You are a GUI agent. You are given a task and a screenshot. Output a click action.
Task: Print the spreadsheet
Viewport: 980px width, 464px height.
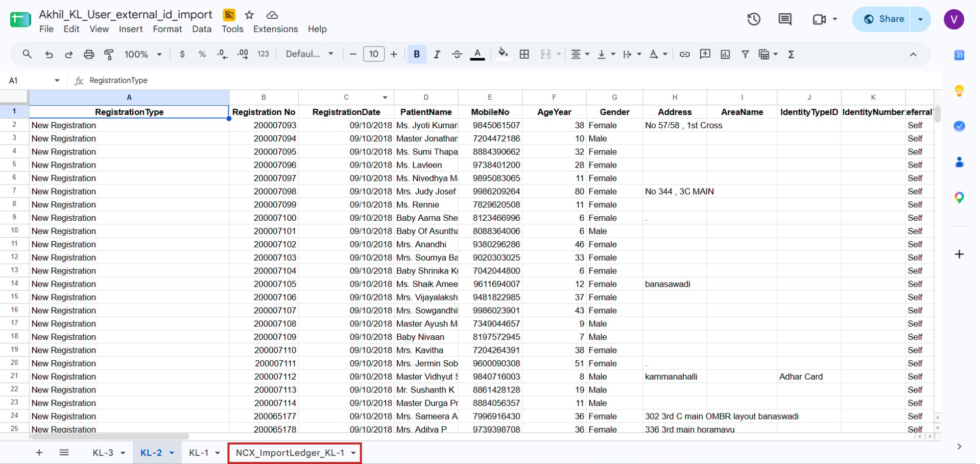89,54
